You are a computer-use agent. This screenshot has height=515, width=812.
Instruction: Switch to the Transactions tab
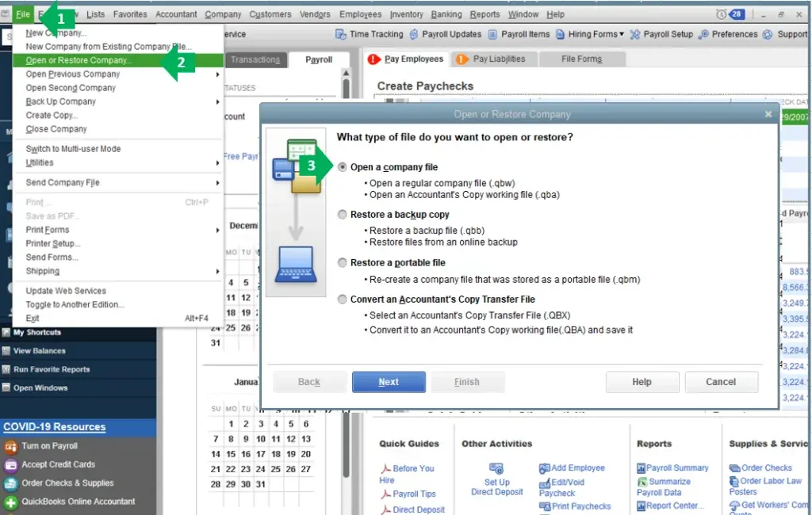pos(255,59)
